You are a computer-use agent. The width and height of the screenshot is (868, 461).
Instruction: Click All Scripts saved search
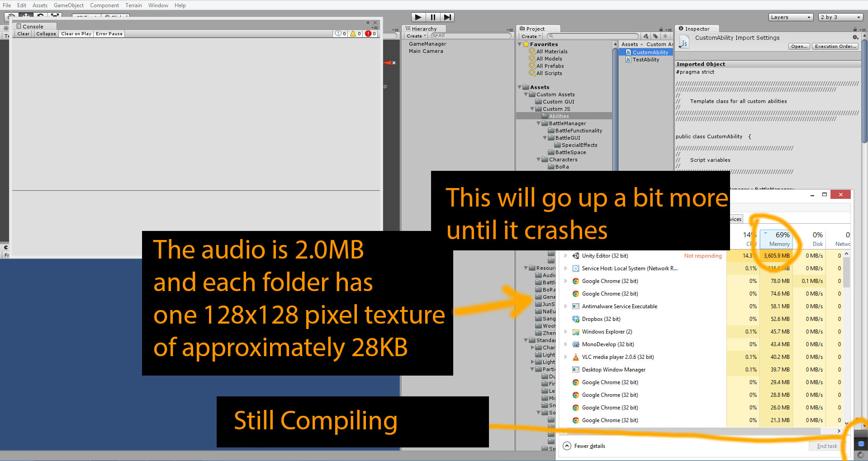545,73
